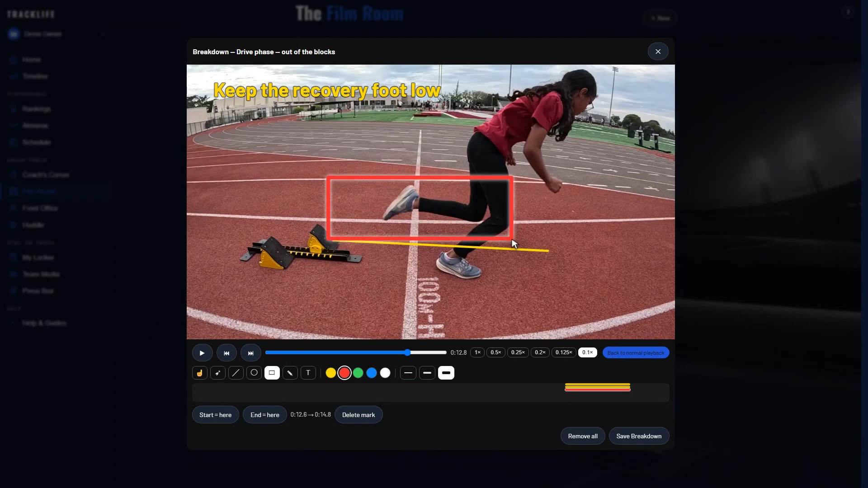The width and height of the screenshot is (868, 488).
Task: Choose the medium stroke width
Action: pos(427,373)
